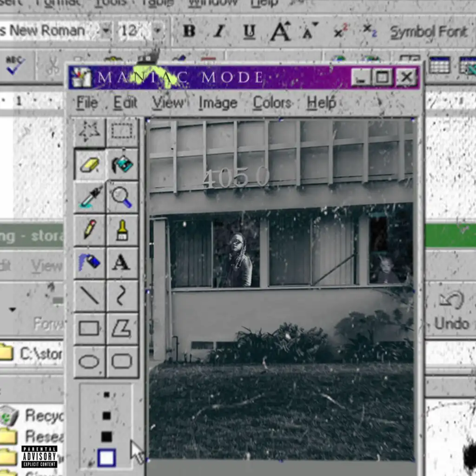The height and width of the screenshot is (476, 476).
Task: Open the Help menu in Maniac Mode
Action: coord(322,103)
